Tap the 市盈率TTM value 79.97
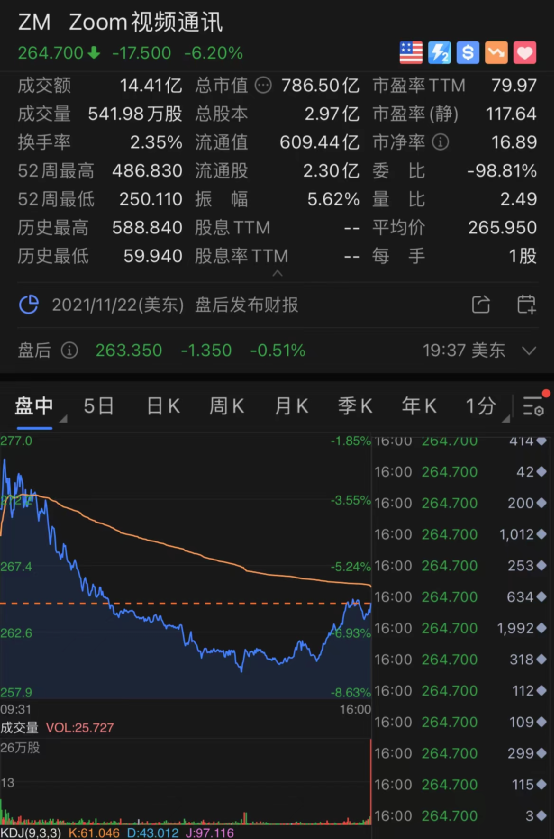This screenshot has width=554, height=839. (x=514, y=85)
